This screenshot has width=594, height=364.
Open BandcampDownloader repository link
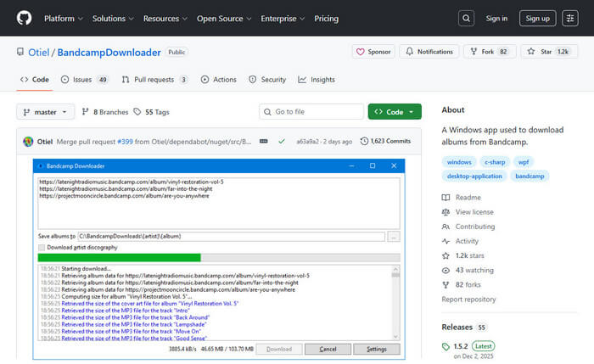pos(109,53)
